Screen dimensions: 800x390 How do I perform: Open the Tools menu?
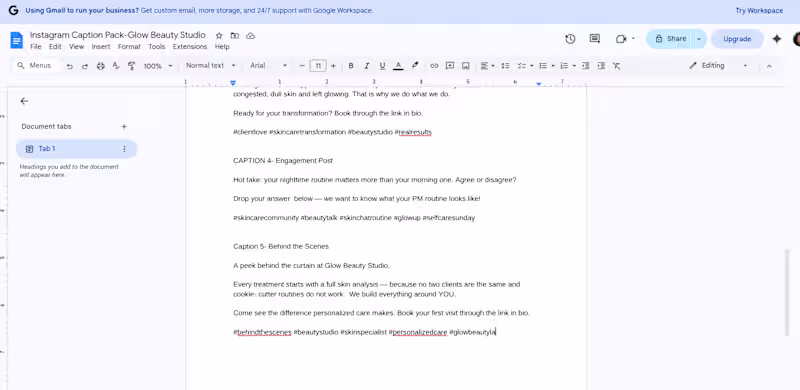point(157,46)
